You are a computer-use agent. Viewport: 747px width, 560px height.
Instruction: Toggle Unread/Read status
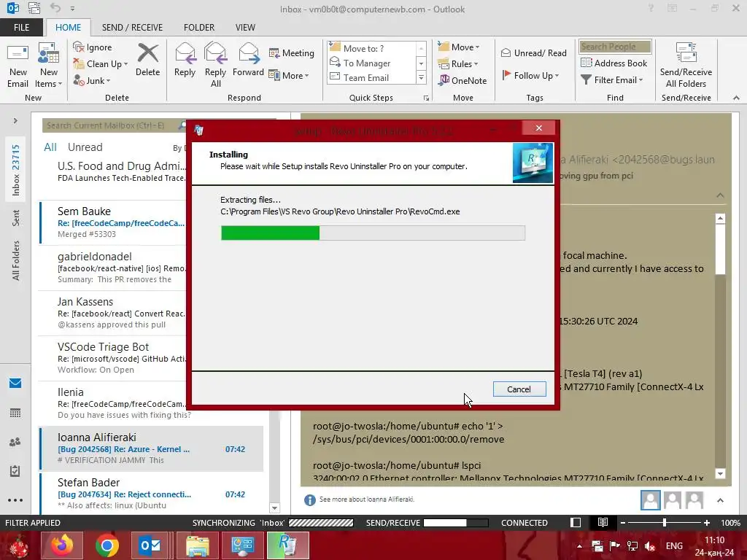point(533,52)
